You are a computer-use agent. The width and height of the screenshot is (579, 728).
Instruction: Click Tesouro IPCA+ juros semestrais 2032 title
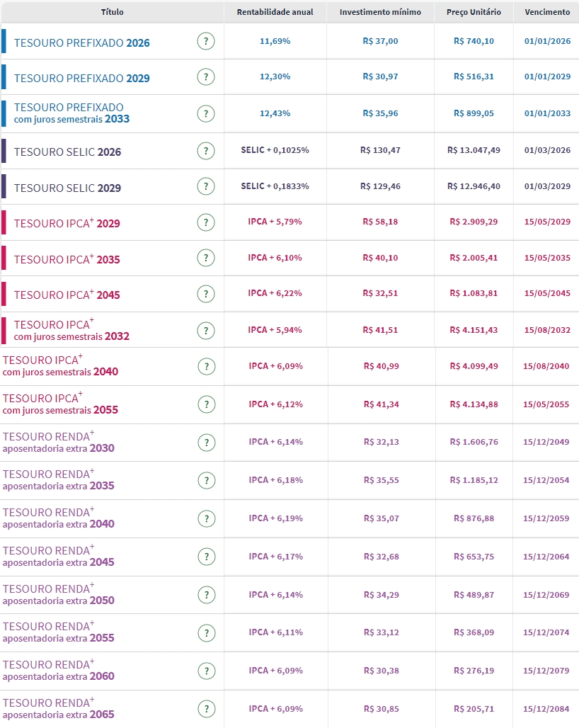click(x=71, y=330)
